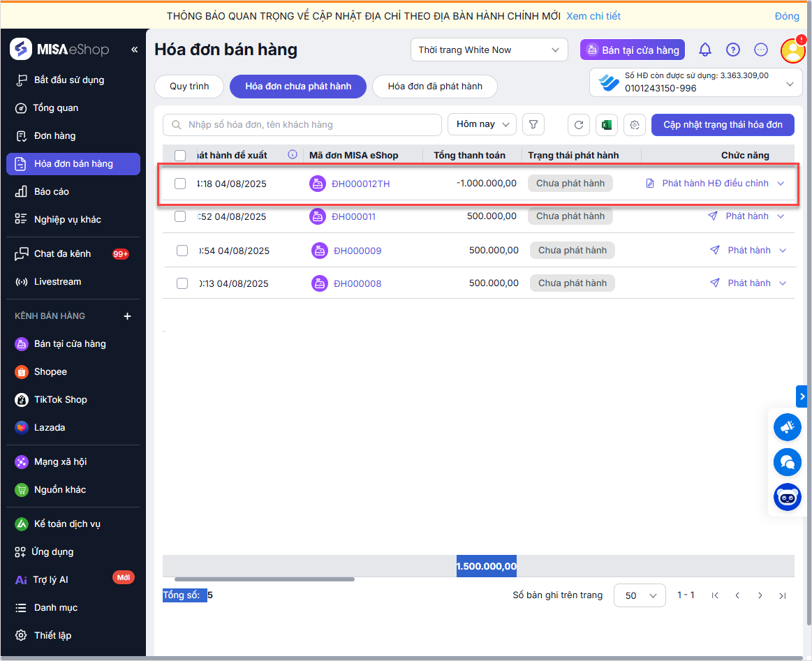Dismiss the banner with Đóng
This screenshot has width=812, height=661.
pos(787,16)
